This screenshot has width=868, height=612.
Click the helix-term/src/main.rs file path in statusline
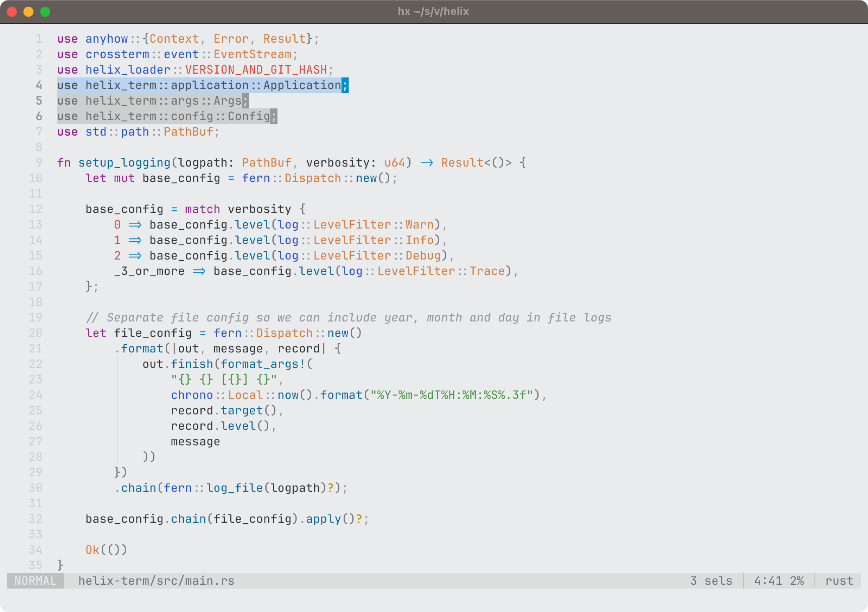point(156,581)
